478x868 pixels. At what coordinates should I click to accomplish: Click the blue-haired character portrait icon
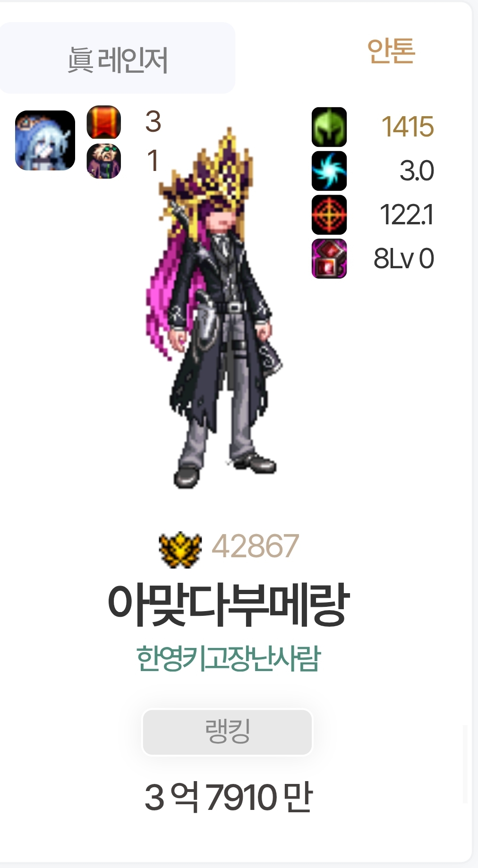tap(45, 140)
